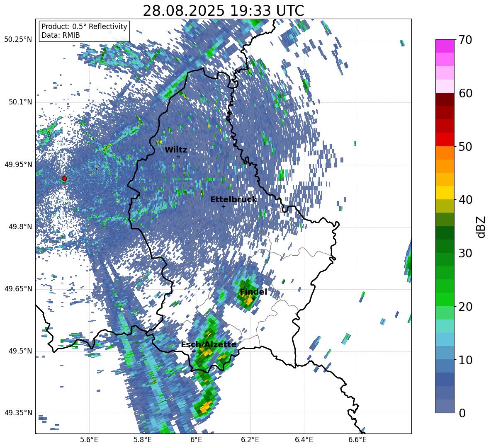Screen dimensions: 491x448
Task: Click the colorbar tick label 60
Action: (x=465, y=93)
